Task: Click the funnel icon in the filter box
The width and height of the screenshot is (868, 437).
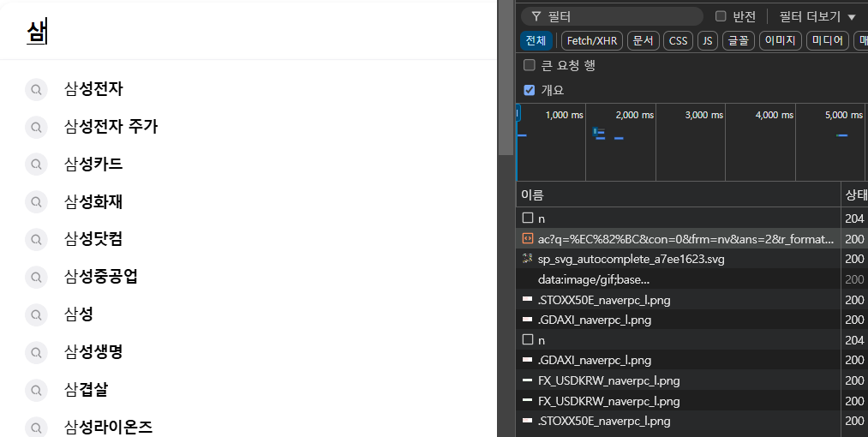Action: pyautogui.click(x=536, y=16)
